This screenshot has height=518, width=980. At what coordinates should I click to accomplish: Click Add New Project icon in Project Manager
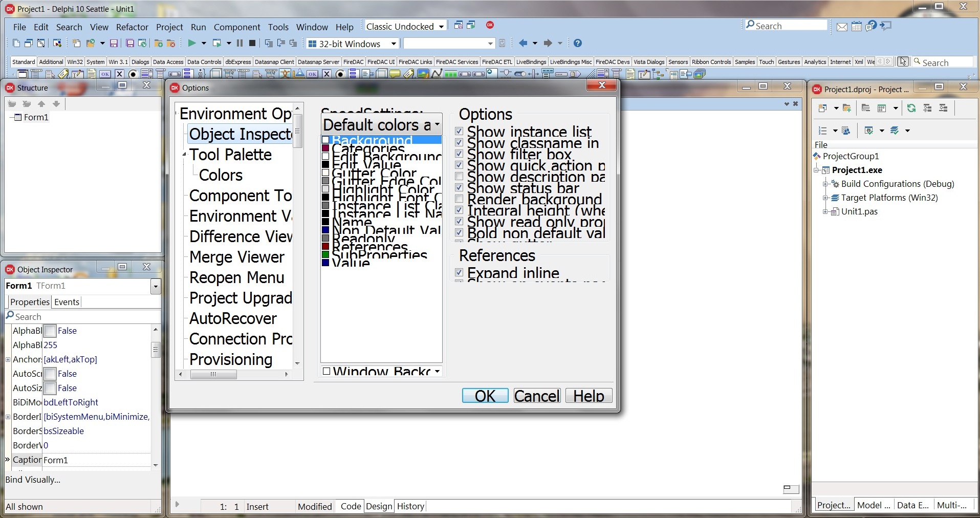[822, 108]
